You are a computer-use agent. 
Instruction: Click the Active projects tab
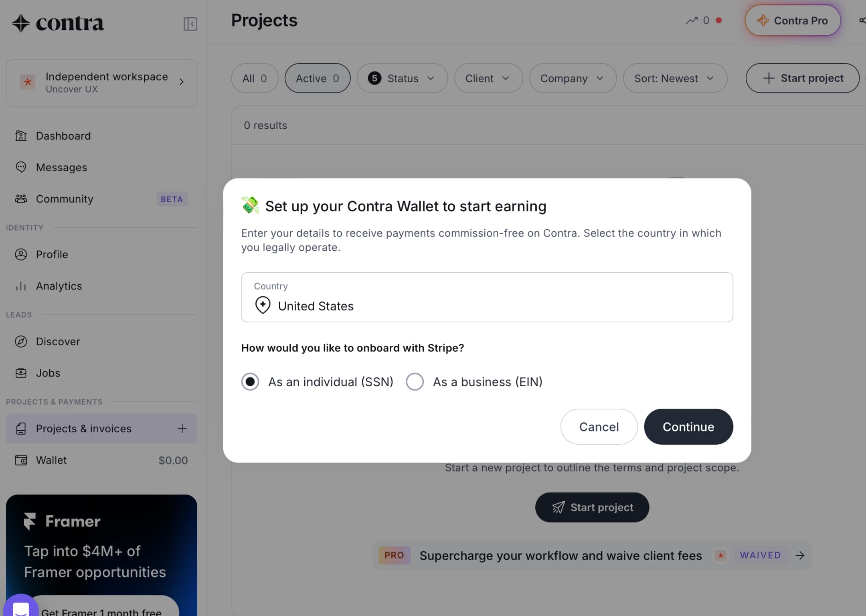tap(316, 78)
